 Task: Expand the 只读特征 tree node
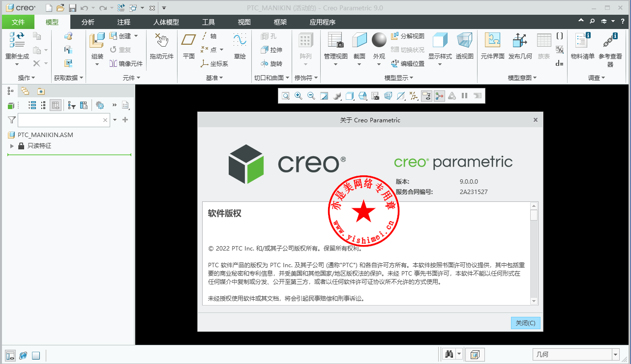[x=12, y=146]
